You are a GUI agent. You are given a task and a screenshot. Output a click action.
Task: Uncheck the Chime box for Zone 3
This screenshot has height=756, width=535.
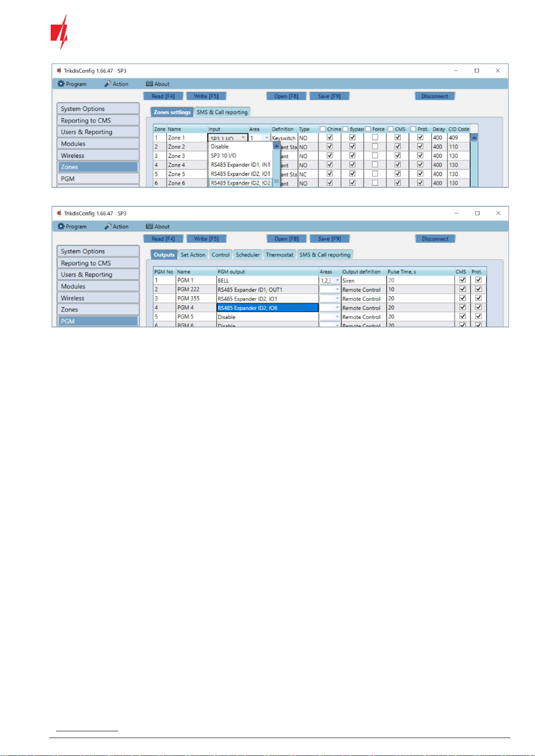point(330,156)
